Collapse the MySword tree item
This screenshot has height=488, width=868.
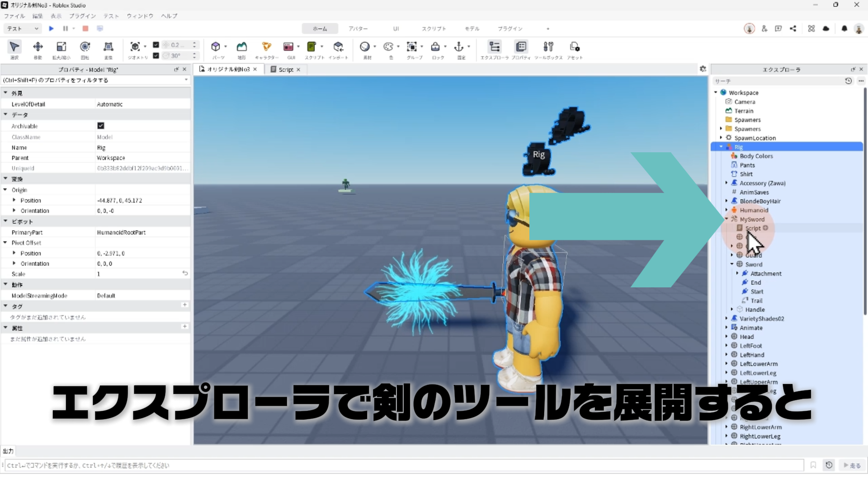[726, 219]
